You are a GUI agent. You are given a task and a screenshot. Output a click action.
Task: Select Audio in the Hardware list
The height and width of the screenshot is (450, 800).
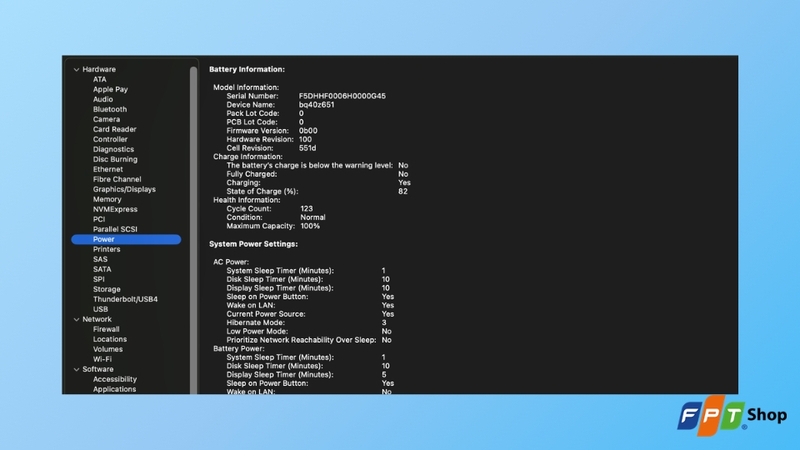(x=103, y=99)
